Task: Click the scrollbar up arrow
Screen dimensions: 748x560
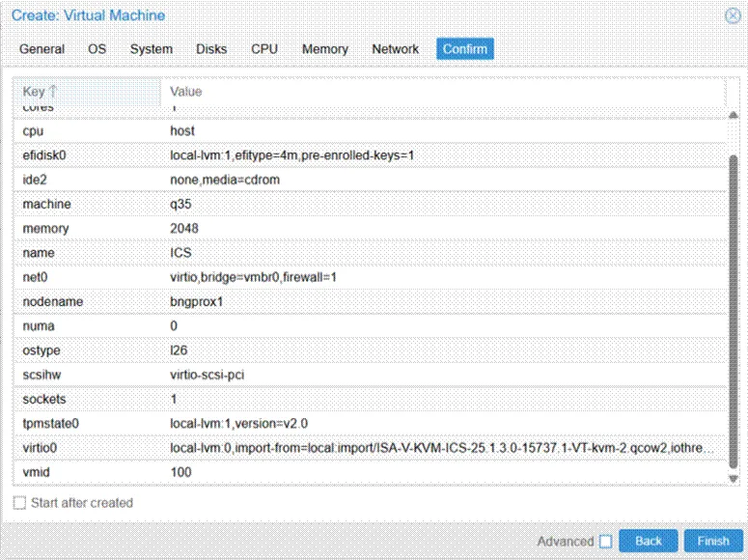Action: (x=734, y=115)
